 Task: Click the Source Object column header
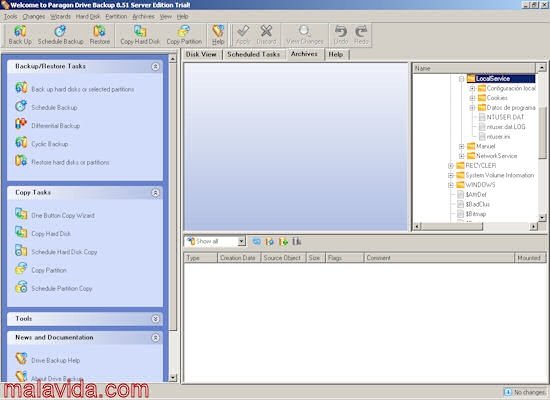[283, 258]
